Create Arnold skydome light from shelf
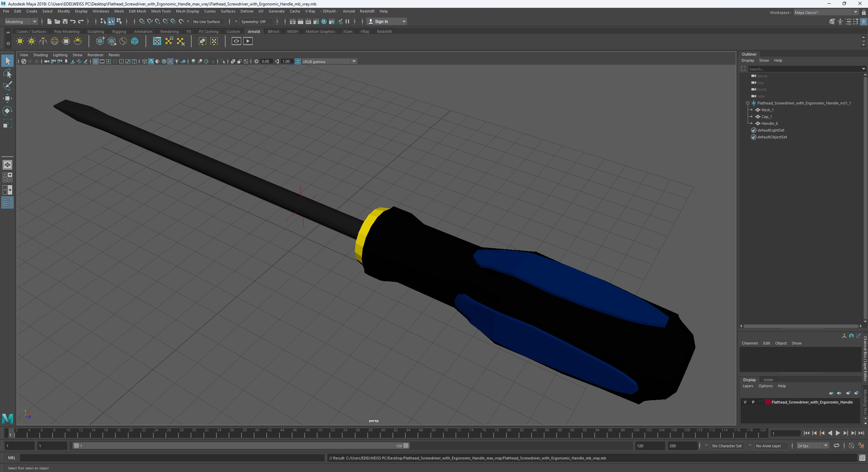This screenshot has width=868, height=472. click(x=55, y=41)
